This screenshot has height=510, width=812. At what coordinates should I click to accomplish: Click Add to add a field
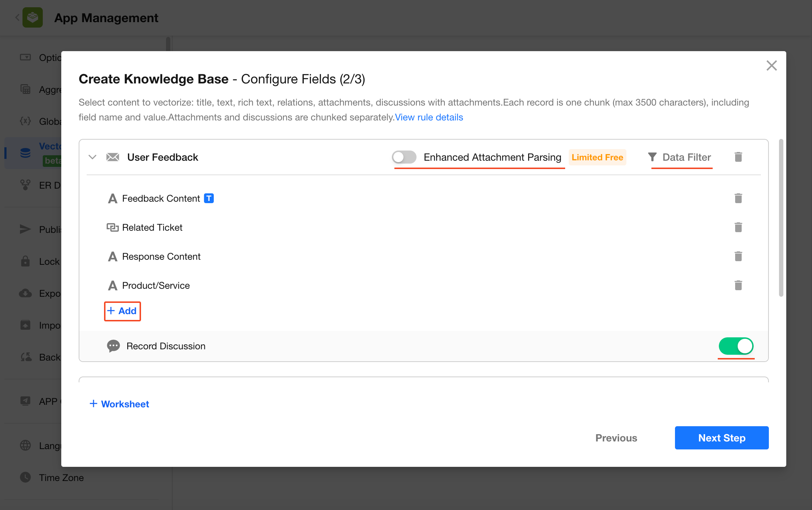(122, 311)
